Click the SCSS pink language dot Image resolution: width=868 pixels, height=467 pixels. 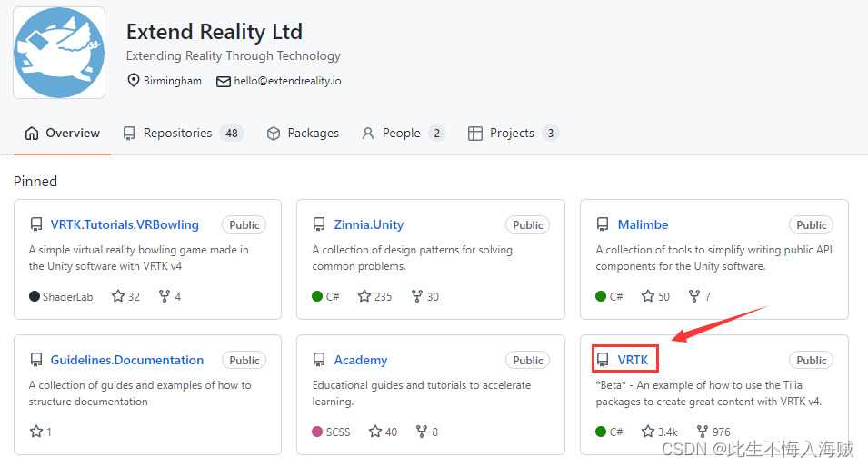pyautogui.click(x=317, y=432)
